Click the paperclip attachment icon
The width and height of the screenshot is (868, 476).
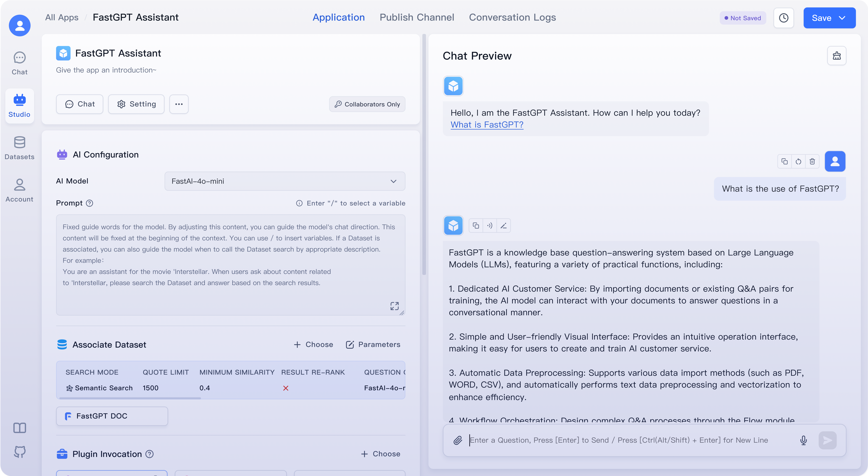(458, 440)
